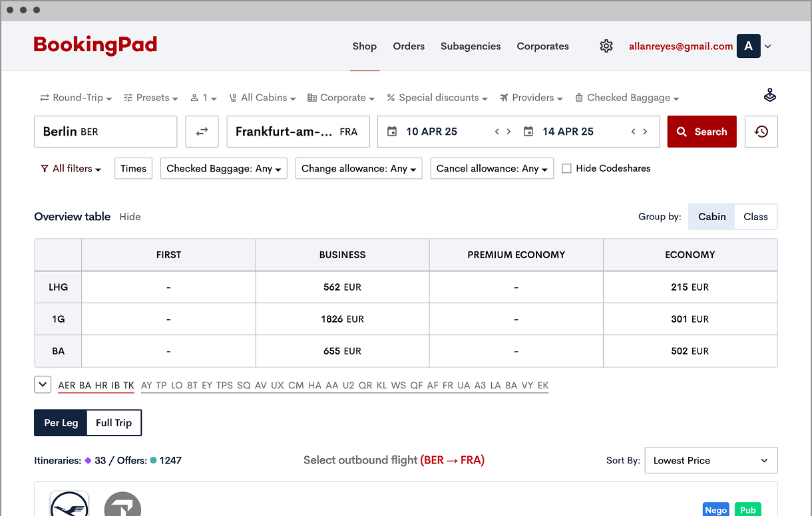Viewport: 812px width, 516px height.
Task: Go to previous departure date
Action: coord(497,132)
